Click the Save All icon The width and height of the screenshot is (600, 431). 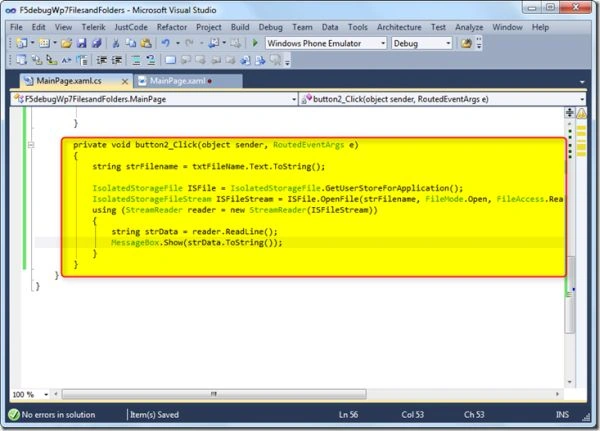[x=96, y=43]
